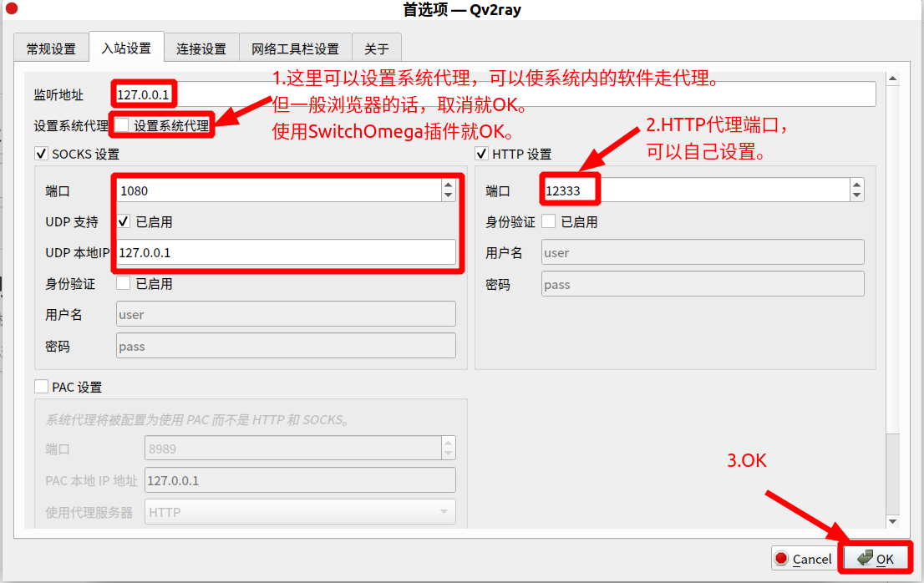This screenshot has width=924, height=583.
Task: Decrease HTTP port with down arrow
Action: coord(857,196)
